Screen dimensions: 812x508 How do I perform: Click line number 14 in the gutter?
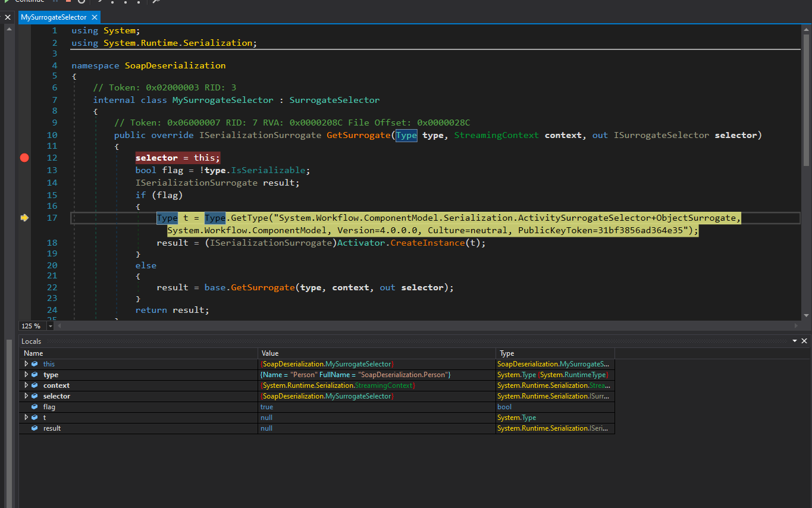[x=52, y=183]
